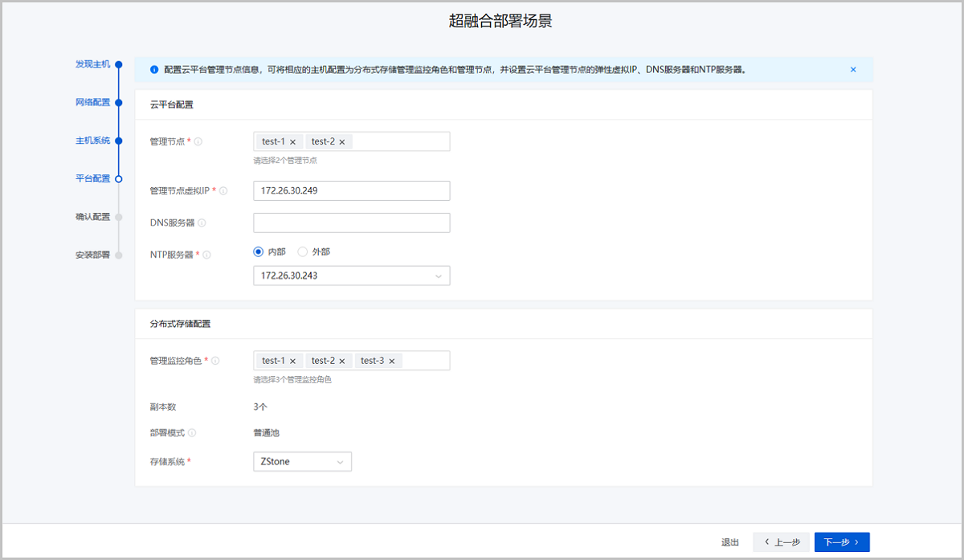Click 下一步 to proceed
This screenshot has height=560, width=964.
point(841,542)
